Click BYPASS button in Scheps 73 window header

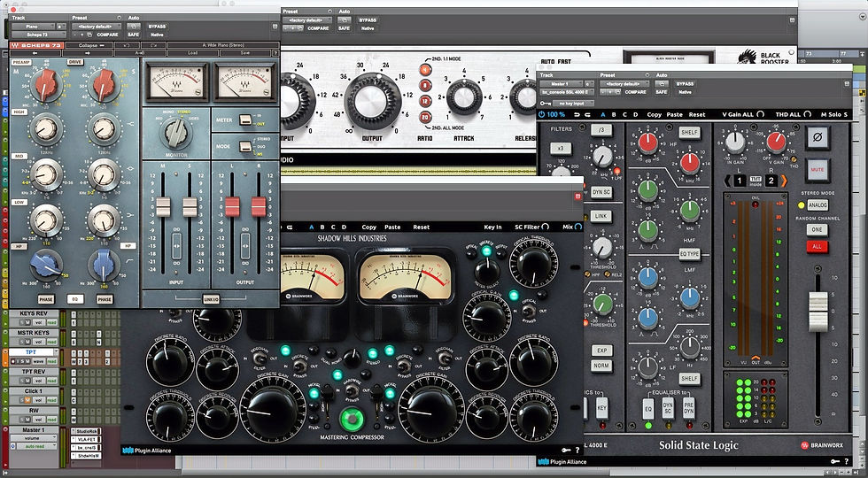157,26
